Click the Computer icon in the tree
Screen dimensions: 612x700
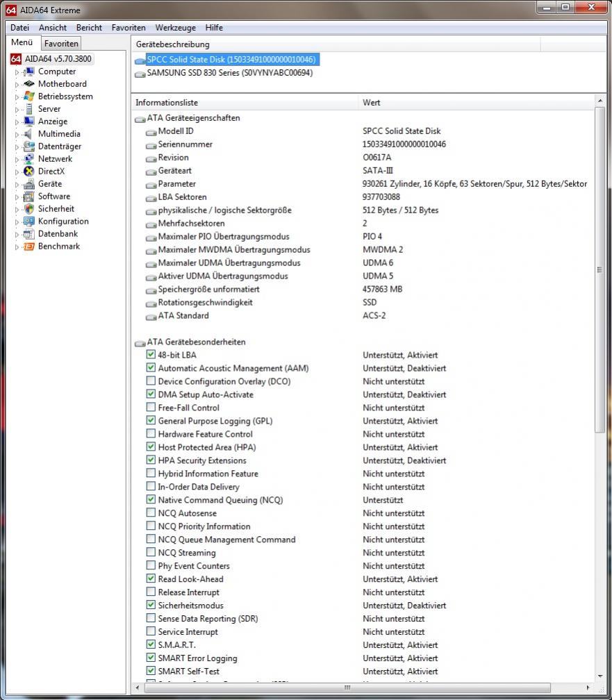click(x=29, y=72)
